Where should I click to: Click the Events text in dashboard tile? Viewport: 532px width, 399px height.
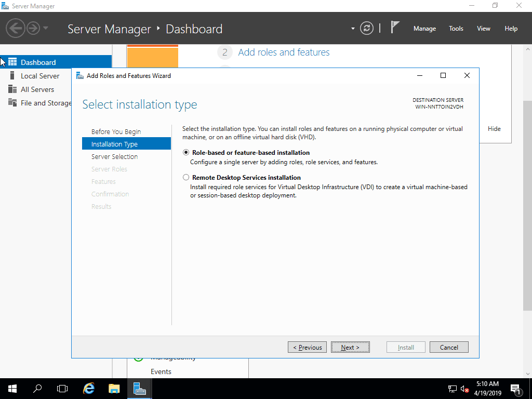coord(161,371)
